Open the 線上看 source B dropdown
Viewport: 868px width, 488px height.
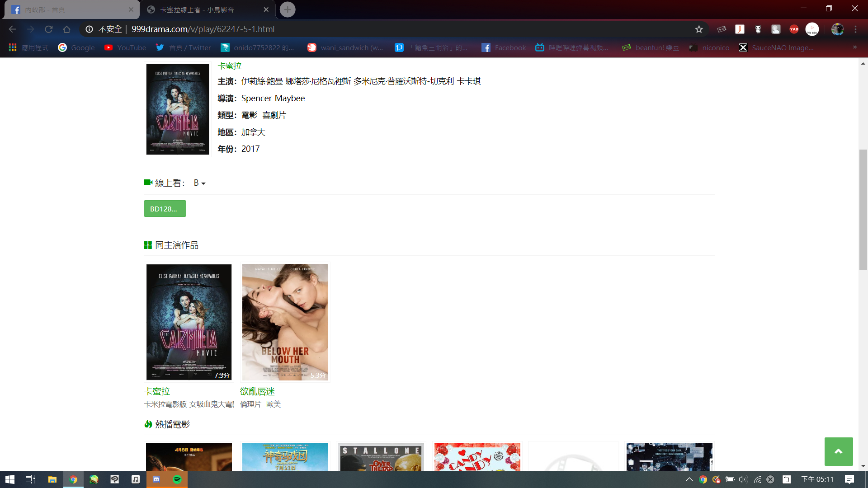(x=199, y=183)
